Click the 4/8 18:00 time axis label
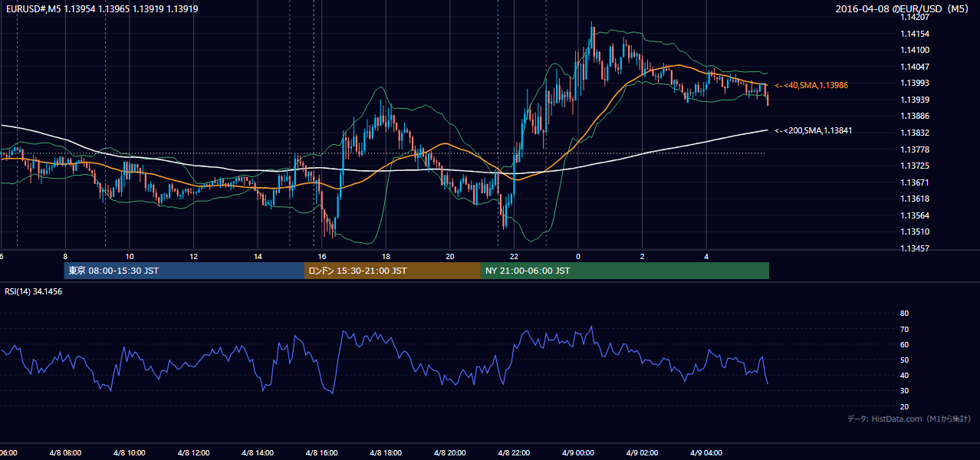 [386, 453]
